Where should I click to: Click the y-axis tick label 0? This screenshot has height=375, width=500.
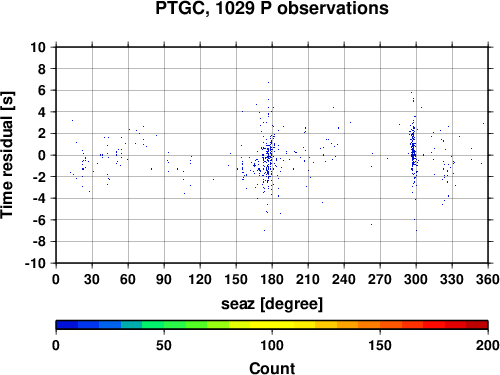point(42,155)
